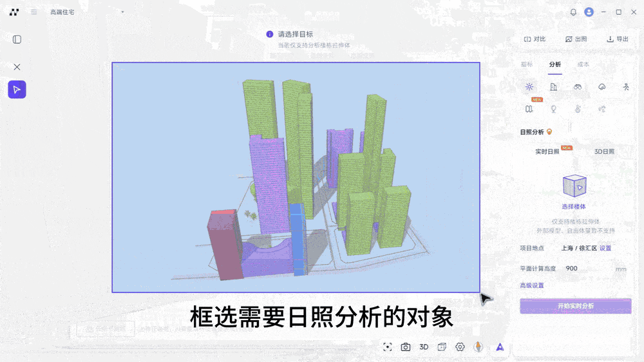
Task: Activate the arrow selection tool
Action: (17, 90)
